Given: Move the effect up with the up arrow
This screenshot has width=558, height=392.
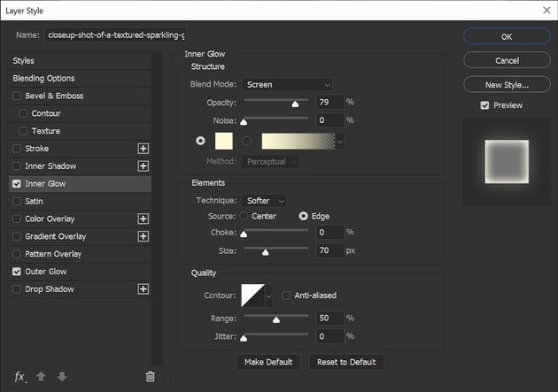Looking at the screenshot, I should coord(41,376).
